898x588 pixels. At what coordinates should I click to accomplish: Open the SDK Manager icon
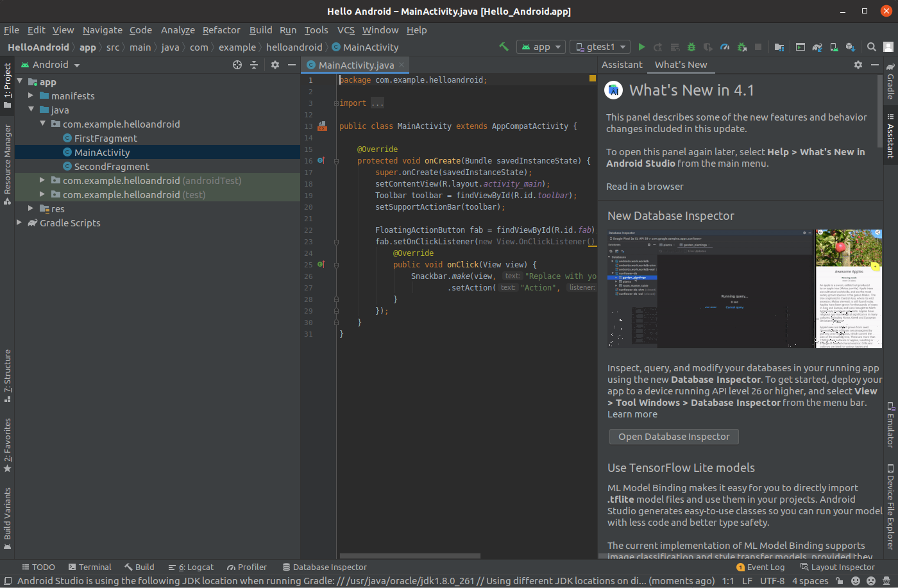(851, 47)
